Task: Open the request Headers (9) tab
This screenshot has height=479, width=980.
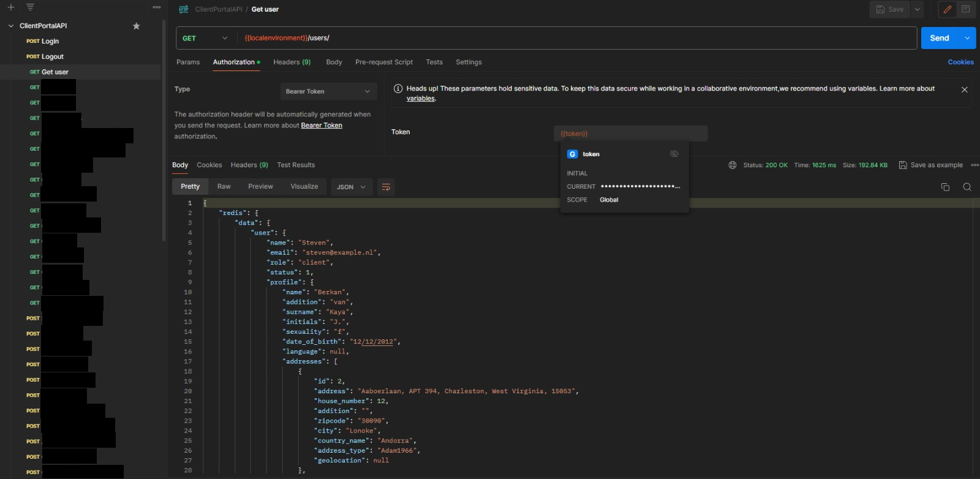Action: [292, 62]
